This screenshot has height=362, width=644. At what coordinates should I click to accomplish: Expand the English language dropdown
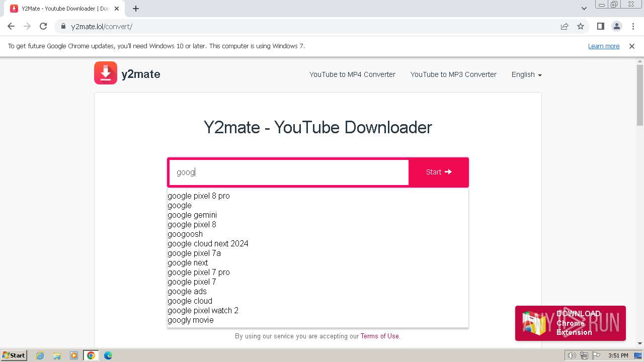(526, 74)
